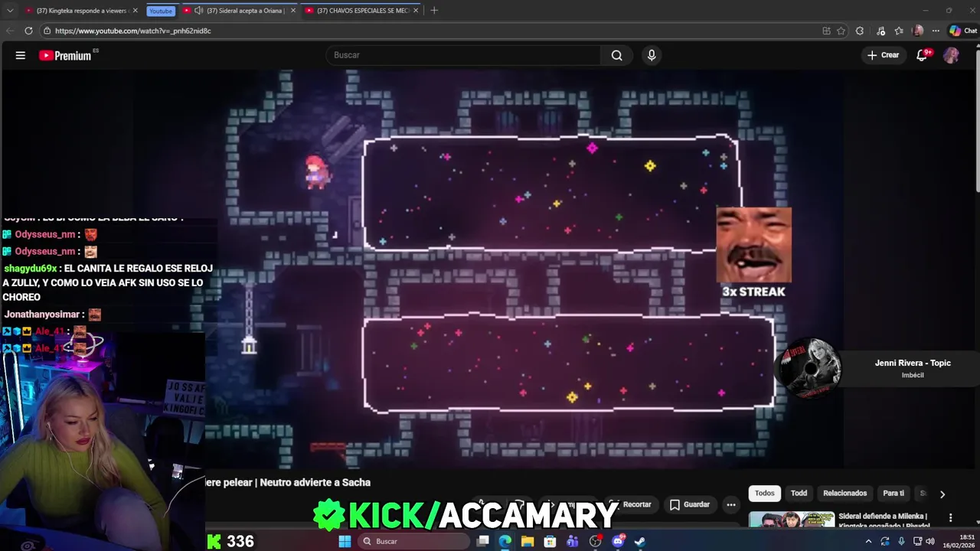980x551 pixels.
Task: Open Steam from the taskbar
Action: click(x=640, y=541)
